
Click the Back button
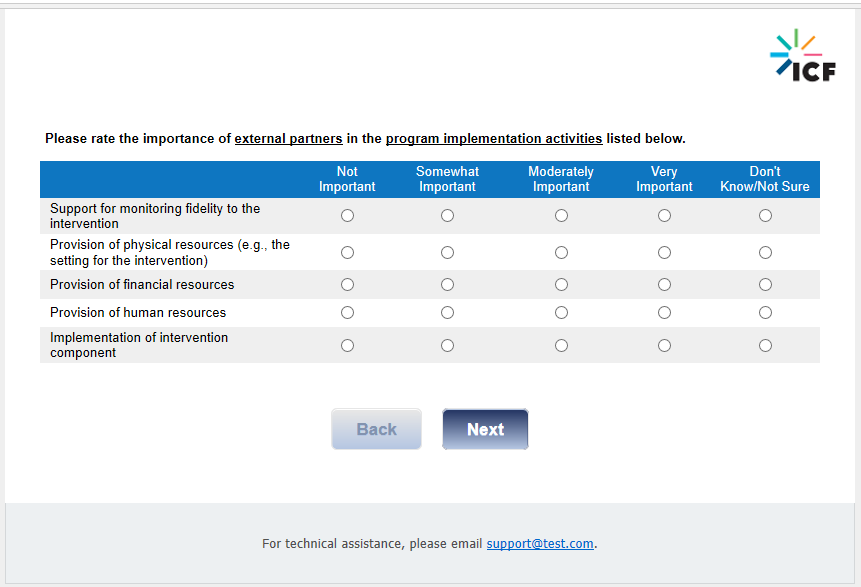(376, 429)
